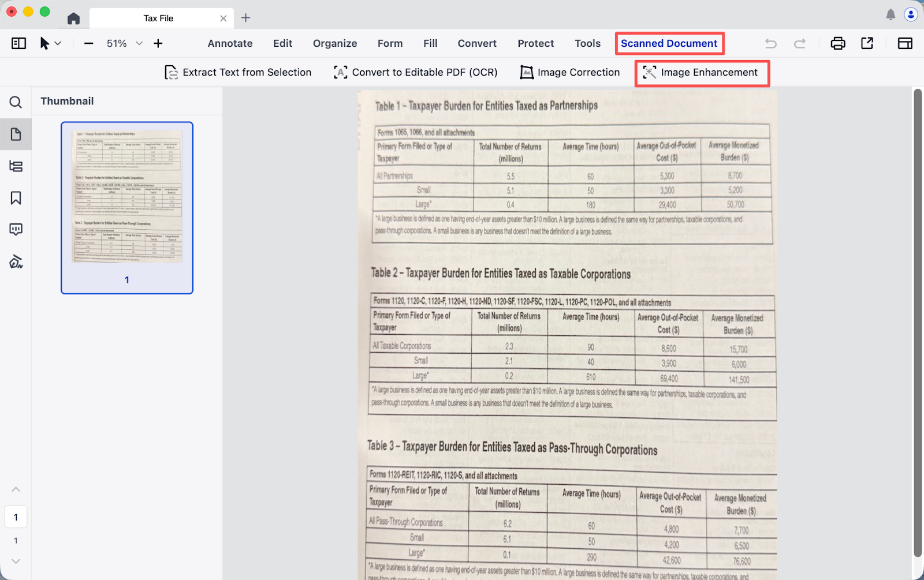Switch to the Annotate tab
This screenshot has width=924, height=580.
tap(230, 43)
